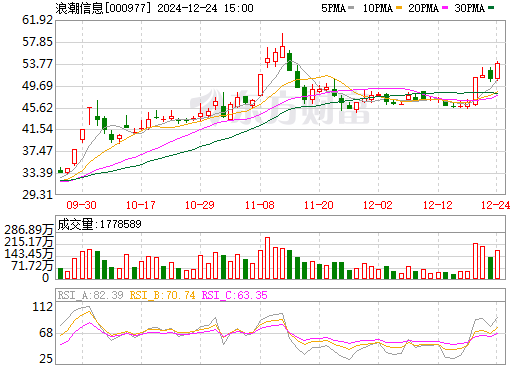The image size is (520, 365).
Task: Click the 09-30 date label
Action: tap(82, 205)
